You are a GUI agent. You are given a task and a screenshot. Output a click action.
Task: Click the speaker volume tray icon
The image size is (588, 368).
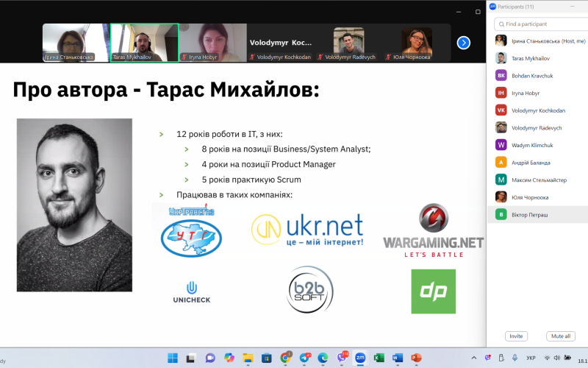(557, 358)
